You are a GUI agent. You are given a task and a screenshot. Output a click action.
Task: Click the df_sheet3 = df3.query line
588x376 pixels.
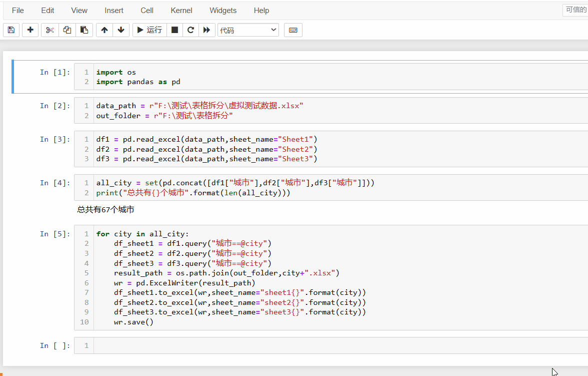tap(193, 263)
